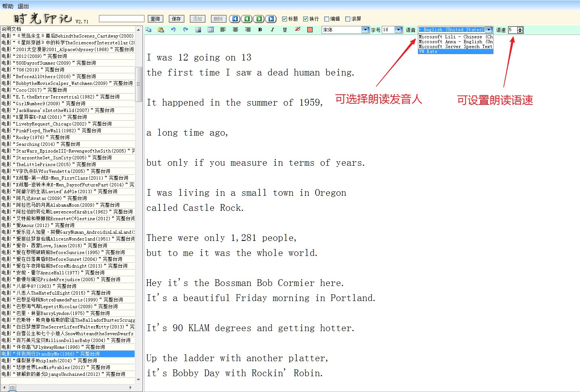Open the TheLittlePrince(2015) script entry
580x392 pixels.
tap(68, 164)
